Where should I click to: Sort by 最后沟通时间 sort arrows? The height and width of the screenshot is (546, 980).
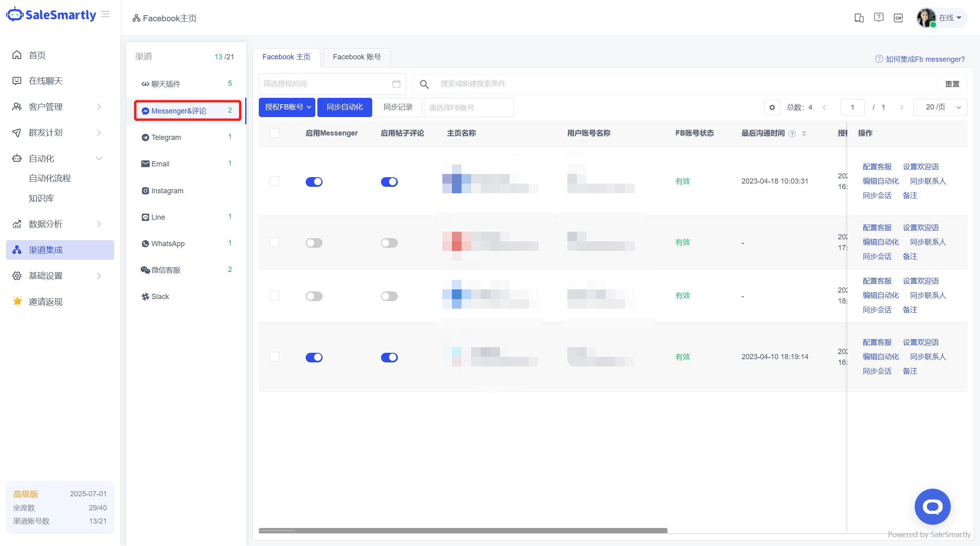804,133
